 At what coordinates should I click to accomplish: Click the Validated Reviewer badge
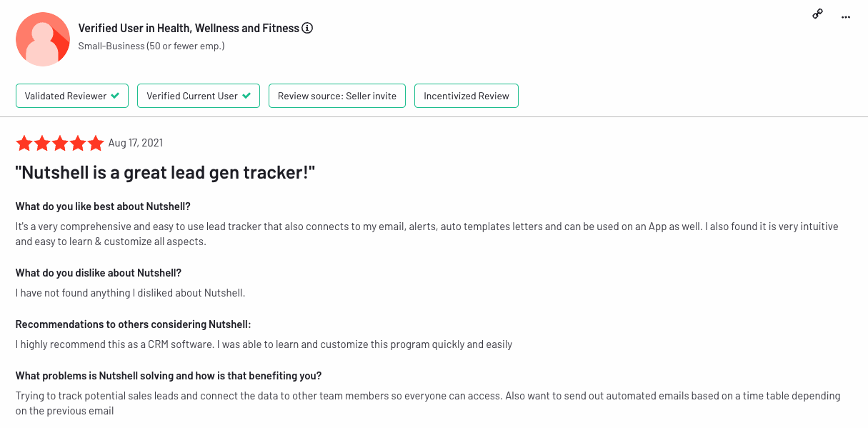tap(72, 96)
